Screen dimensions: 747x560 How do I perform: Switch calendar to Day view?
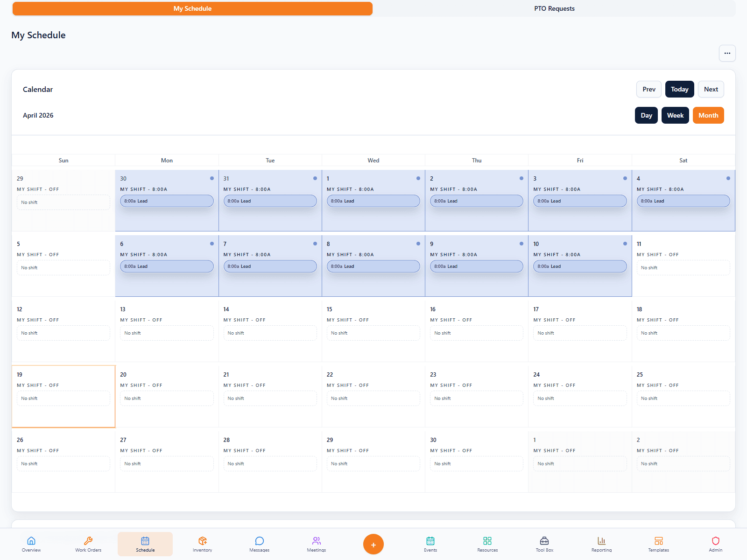646,115
